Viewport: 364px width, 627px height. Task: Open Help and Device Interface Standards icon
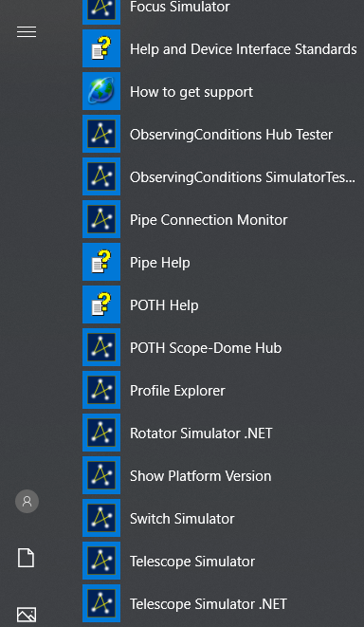[x=101, y=48]
